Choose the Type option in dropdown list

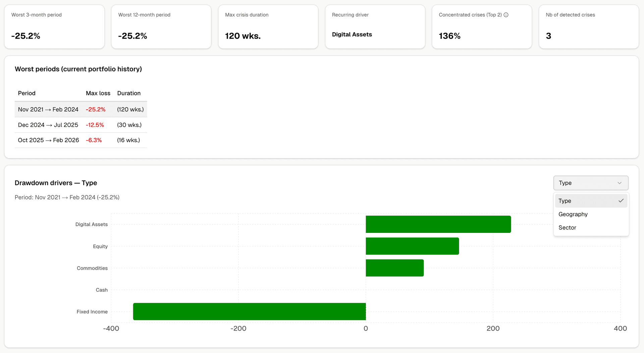[565, 201]
